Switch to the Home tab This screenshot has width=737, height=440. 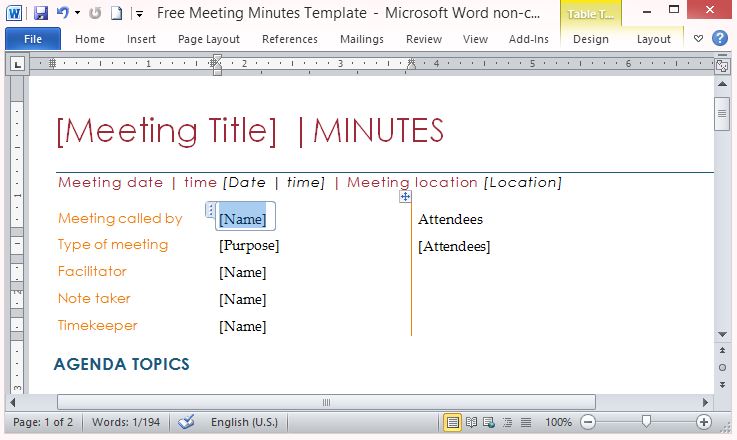90,39
